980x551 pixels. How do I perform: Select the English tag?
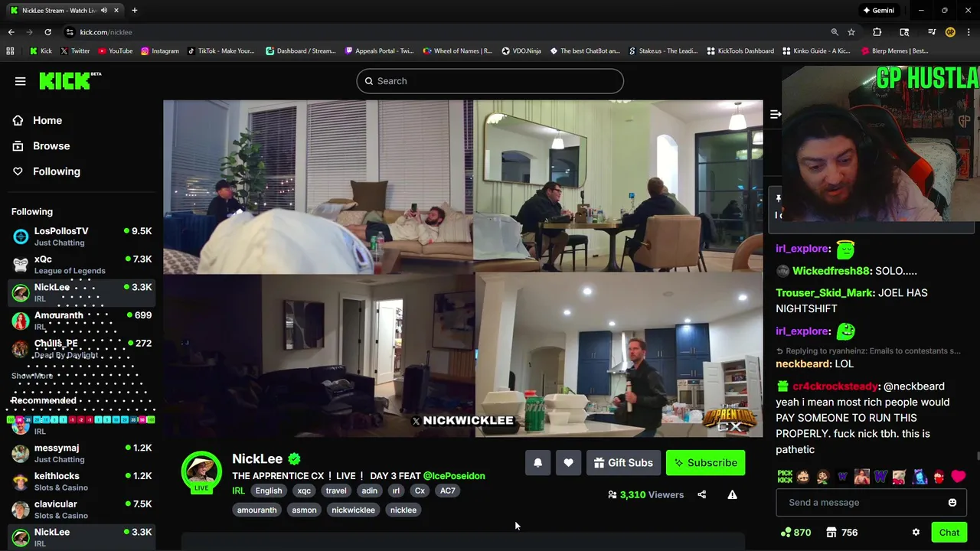269,491
